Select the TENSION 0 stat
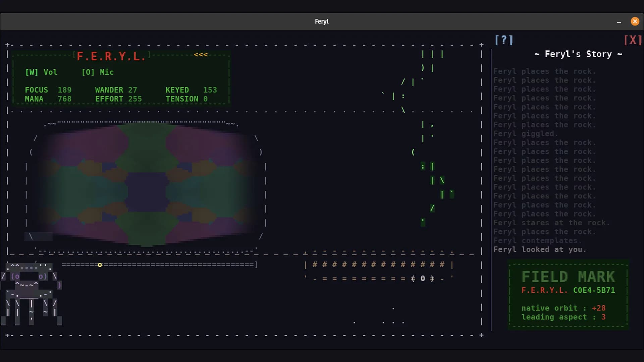The image size is (644, 362). pos(186,99)
